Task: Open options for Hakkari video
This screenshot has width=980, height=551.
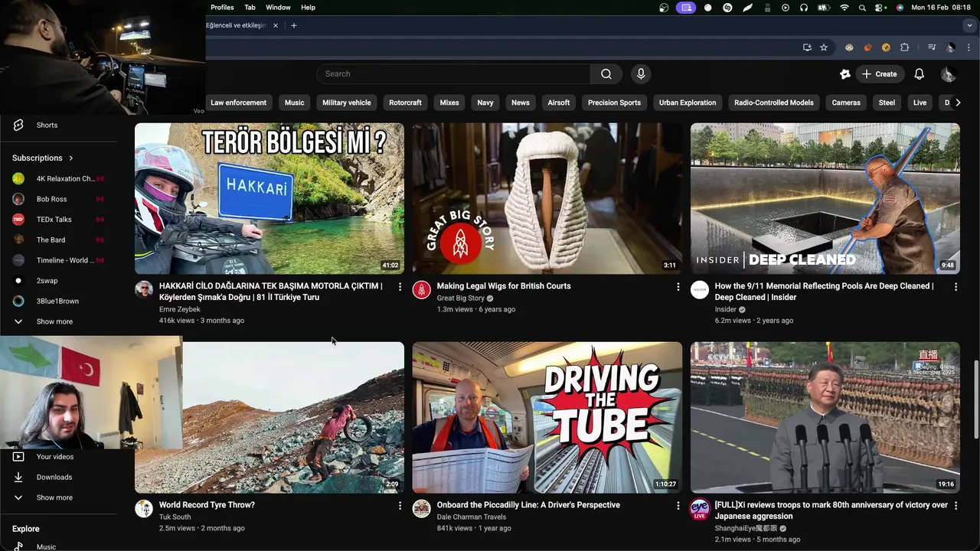Action: click(x=400, y=286)
